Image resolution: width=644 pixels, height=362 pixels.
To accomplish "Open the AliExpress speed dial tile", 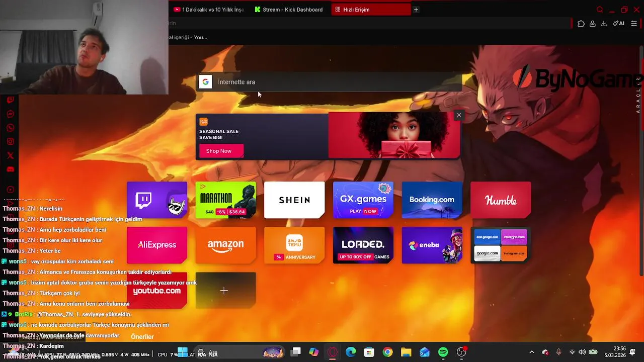I will pos(157,245).
